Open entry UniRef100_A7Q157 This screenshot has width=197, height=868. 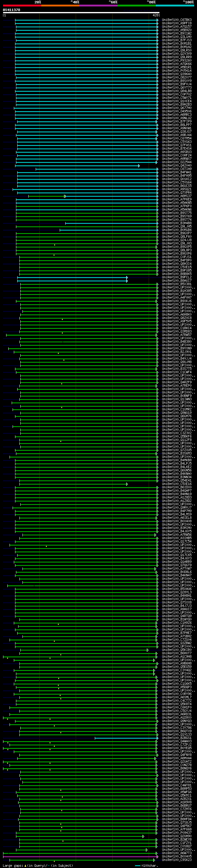tap(177, 26)
